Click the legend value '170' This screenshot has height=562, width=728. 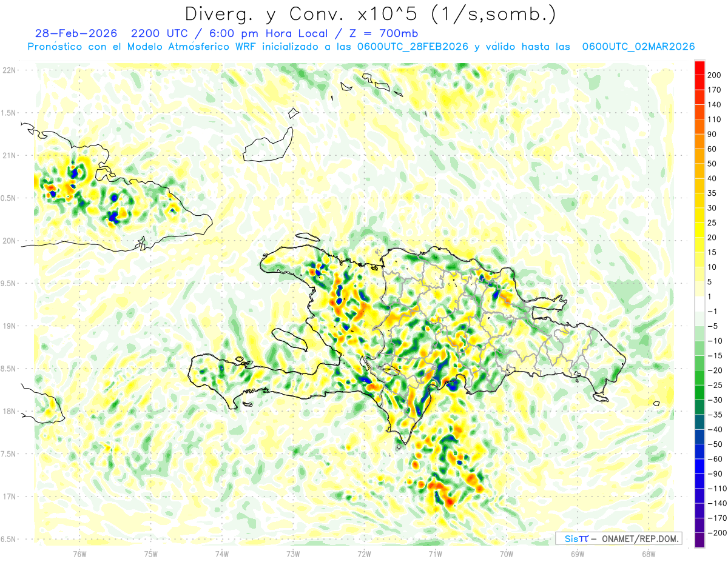point(715,90)
